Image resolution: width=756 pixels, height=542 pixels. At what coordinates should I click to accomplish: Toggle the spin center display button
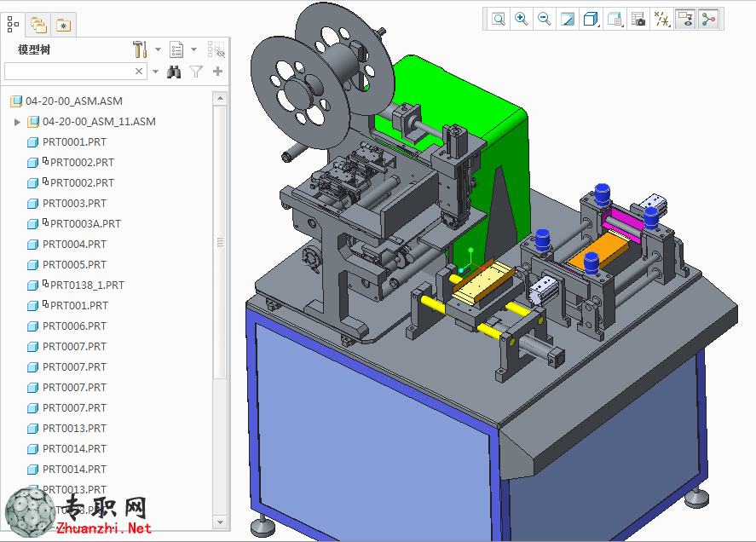708,20
